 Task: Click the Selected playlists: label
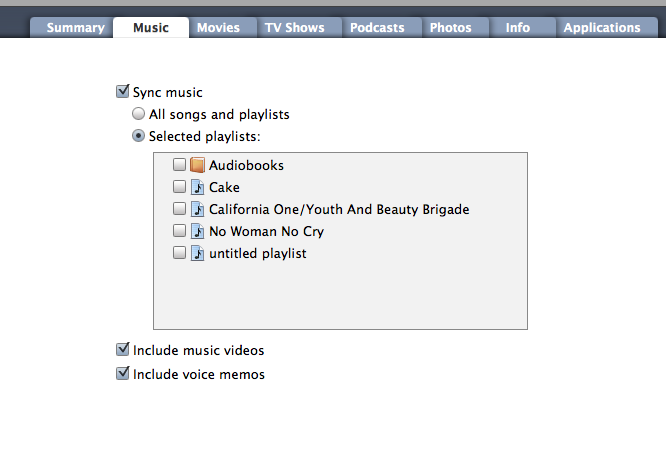tap(204, 136)
